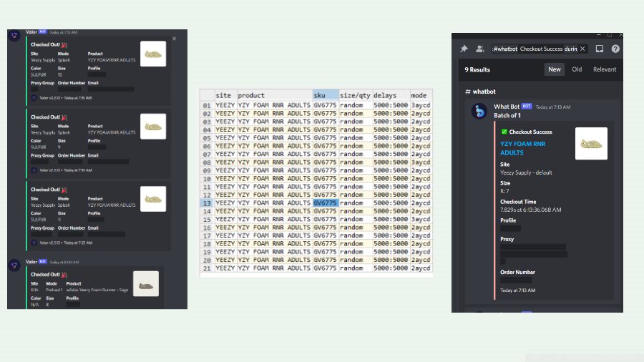Open shoe thumbnail for size 9 checkout
This screenshot has width=644, height=362.
coord(153,127)
